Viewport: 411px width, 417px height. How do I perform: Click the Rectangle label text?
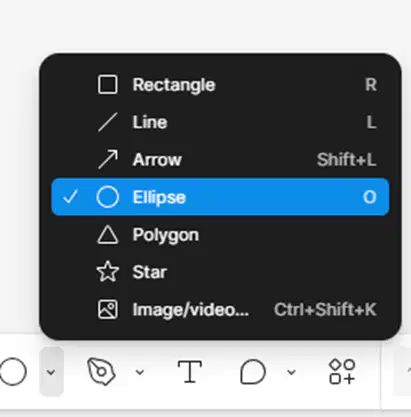tap(174, 85)
